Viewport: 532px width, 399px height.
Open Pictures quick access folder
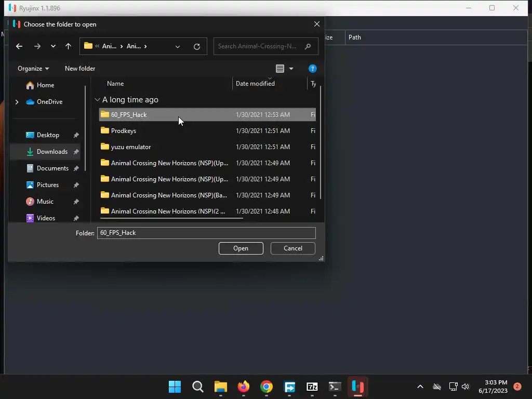(x=48, y=185)
